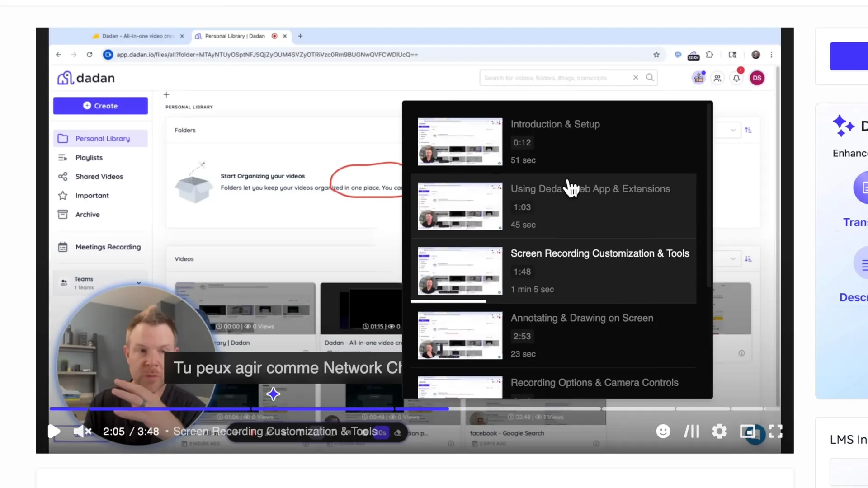Open the browser extensions puzzle icon
Viewport: 868px width, 488px height.
pos(709,55)
